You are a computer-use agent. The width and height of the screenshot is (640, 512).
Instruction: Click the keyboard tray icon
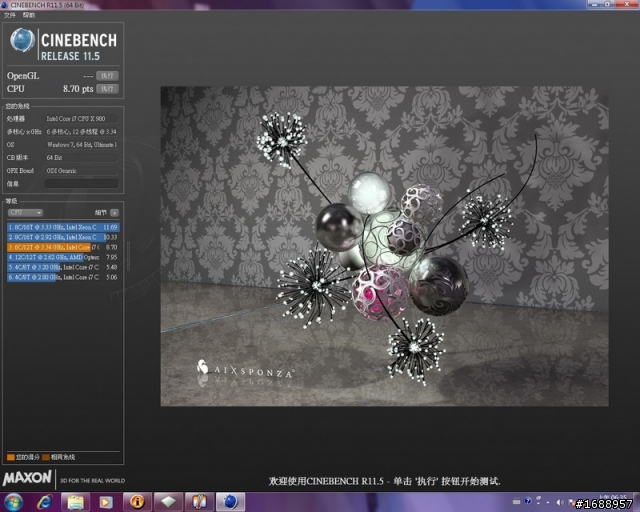[x=516, y=501]
